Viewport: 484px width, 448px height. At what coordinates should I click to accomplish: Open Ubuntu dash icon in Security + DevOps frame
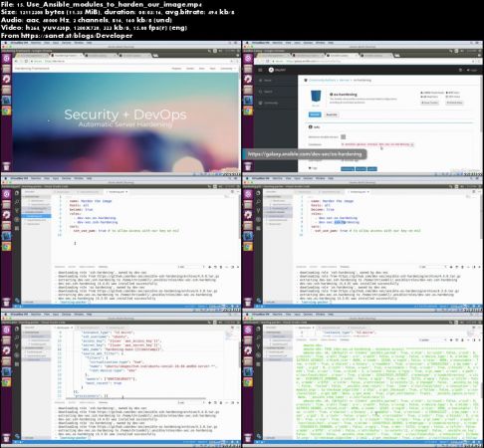tap(6, 59)
